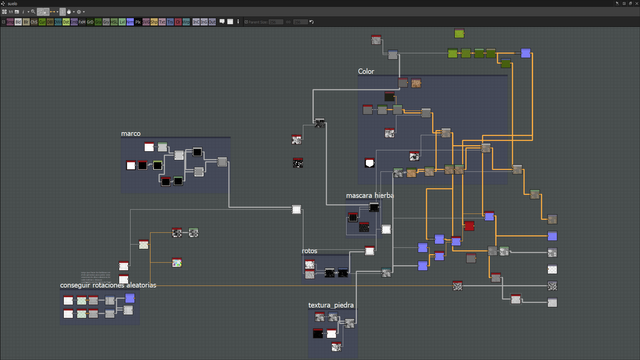Add a comment to the graph

(x=222, y=22)
